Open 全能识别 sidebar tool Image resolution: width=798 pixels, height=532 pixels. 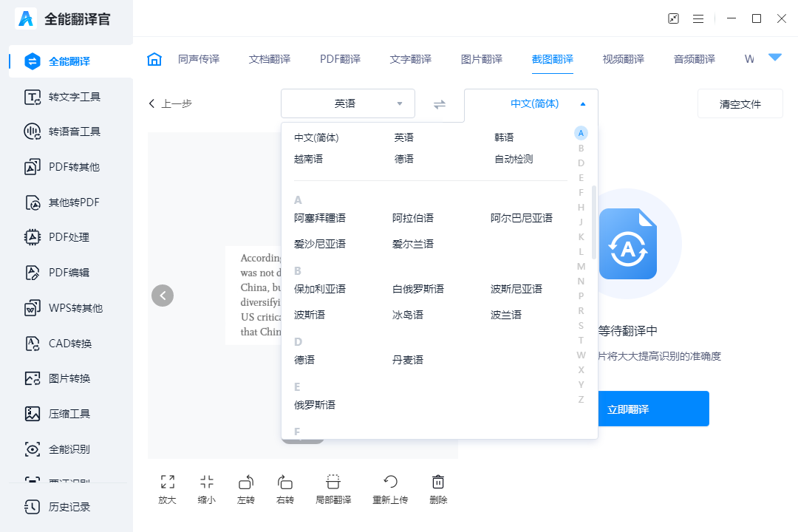point(58,449)
